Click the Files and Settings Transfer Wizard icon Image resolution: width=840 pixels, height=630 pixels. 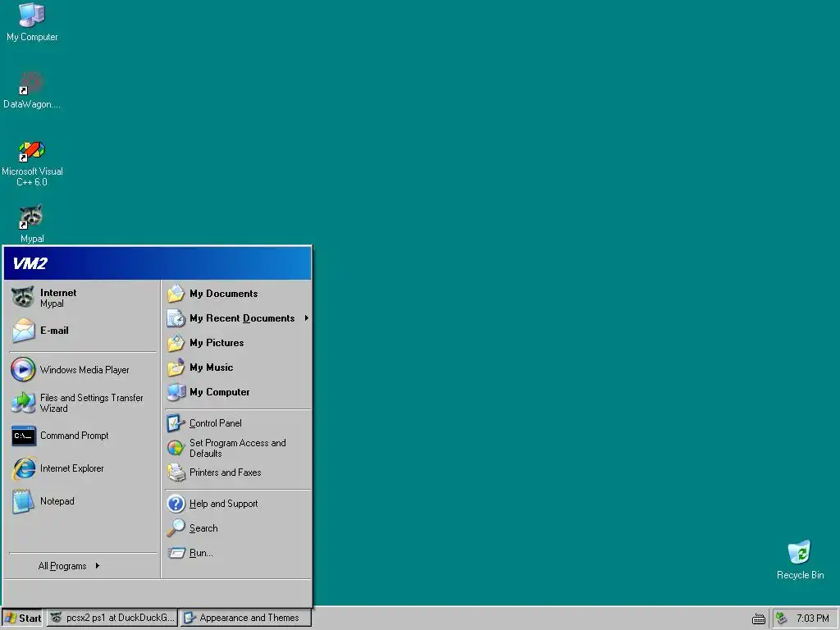click(23, 403)
